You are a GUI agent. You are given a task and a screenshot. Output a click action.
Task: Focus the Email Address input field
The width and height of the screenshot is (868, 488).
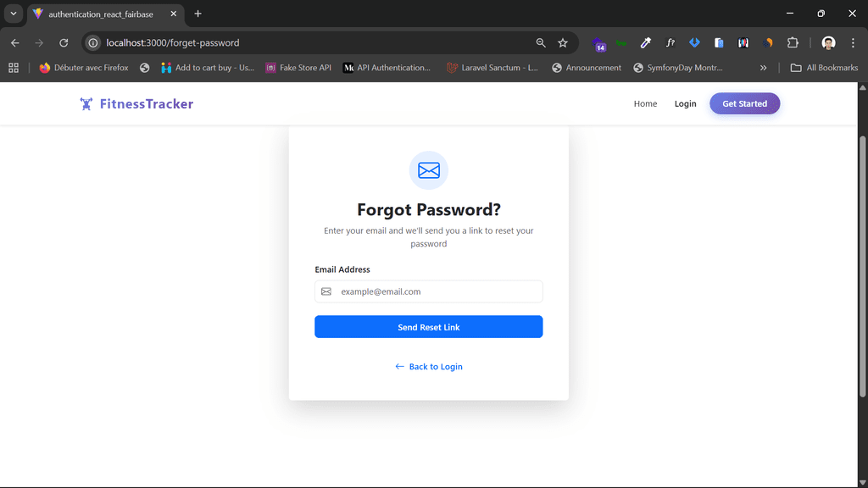click(437, 291)
